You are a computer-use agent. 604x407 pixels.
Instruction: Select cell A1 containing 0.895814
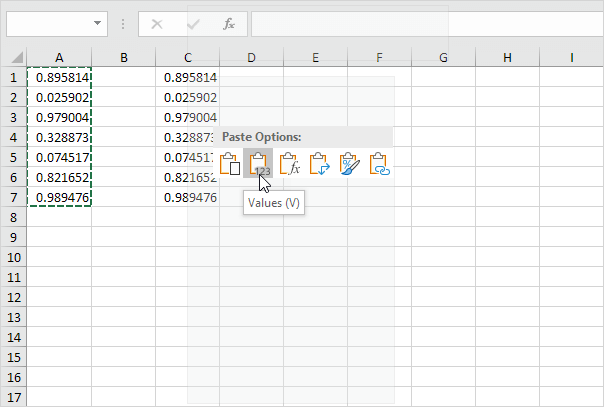click(x=60, y=78)
